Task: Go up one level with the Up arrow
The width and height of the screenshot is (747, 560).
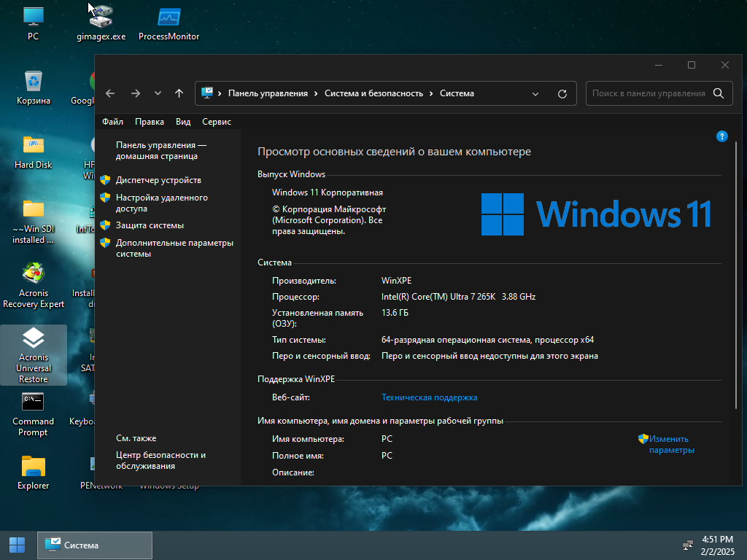Action: 179,93
